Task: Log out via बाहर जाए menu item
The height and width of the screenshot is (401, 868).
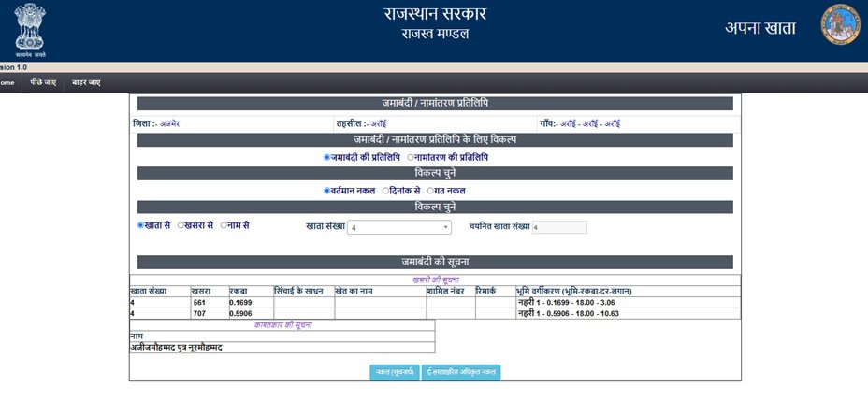Action: tap(86, 82)
